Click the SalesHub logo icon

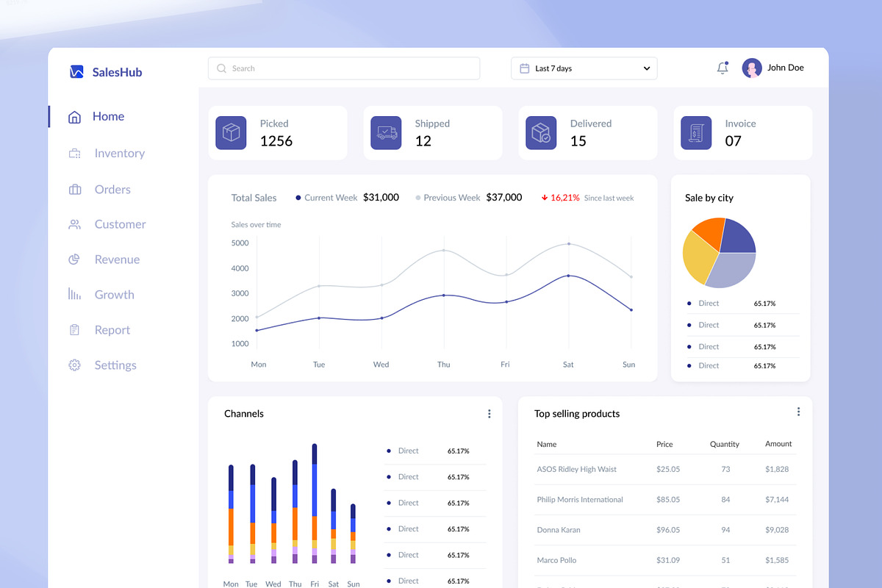click(76, 72)
